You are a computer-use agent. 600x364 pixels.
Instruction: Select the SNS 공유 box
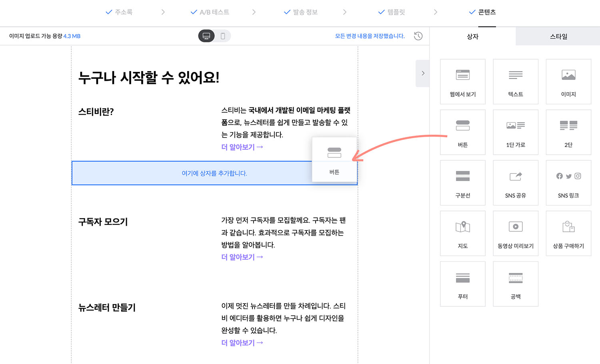point(516,183)
